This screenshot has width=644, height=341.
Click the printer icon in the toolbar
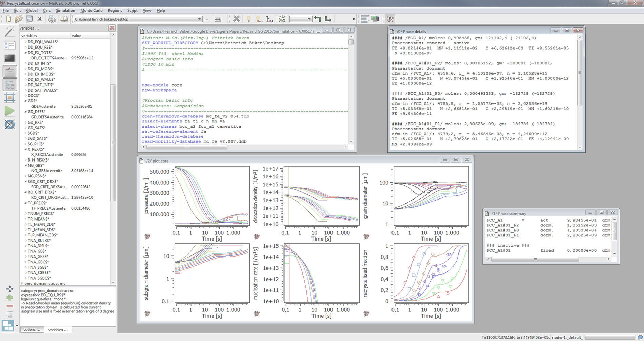(51, 19)
